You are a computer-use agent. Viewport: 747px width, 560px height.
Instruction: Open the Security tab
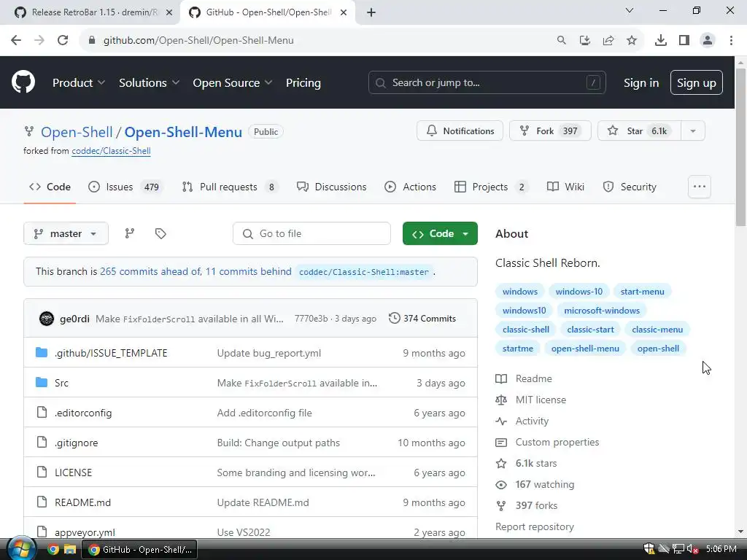[x=630, y=187]
